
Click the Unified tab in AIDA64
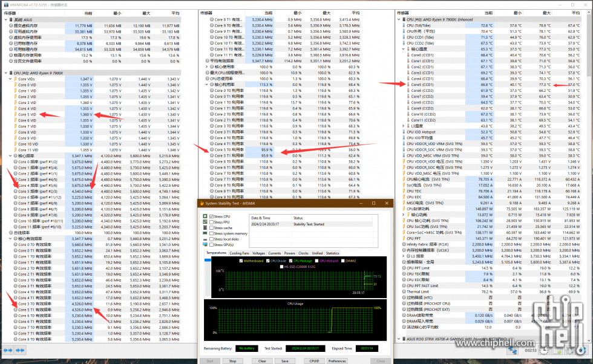point(317,253)
